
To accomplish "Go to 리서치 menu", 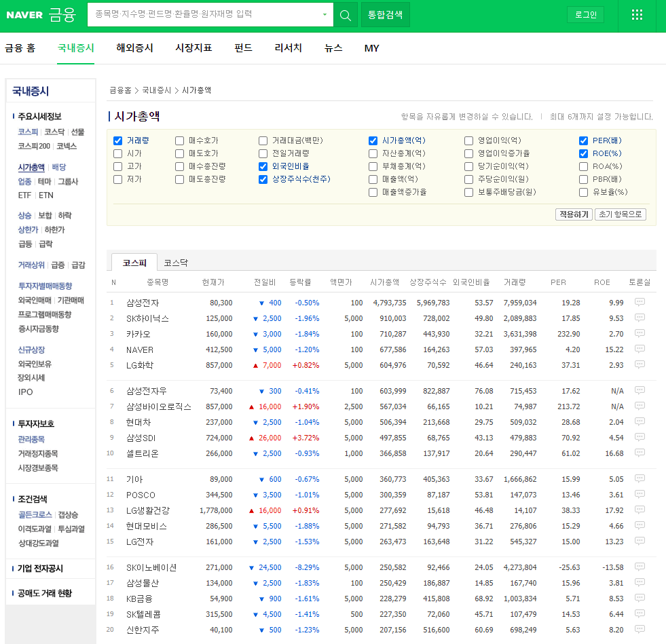I will pyautogui.click(x=288, y=48).
